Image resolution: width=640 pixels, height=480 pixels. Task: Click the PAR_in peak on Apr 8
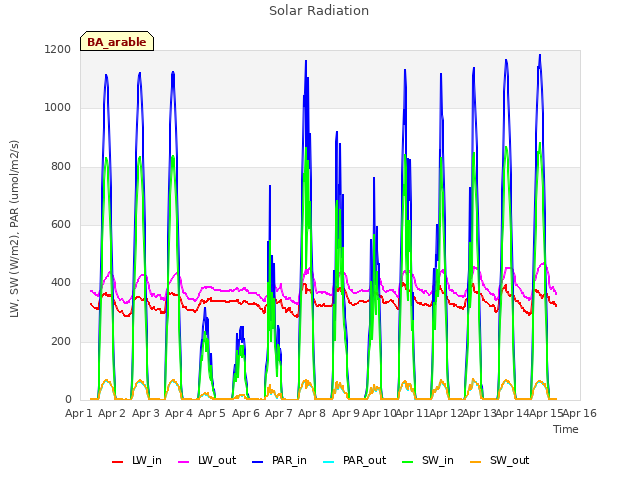tap(306, 61)
